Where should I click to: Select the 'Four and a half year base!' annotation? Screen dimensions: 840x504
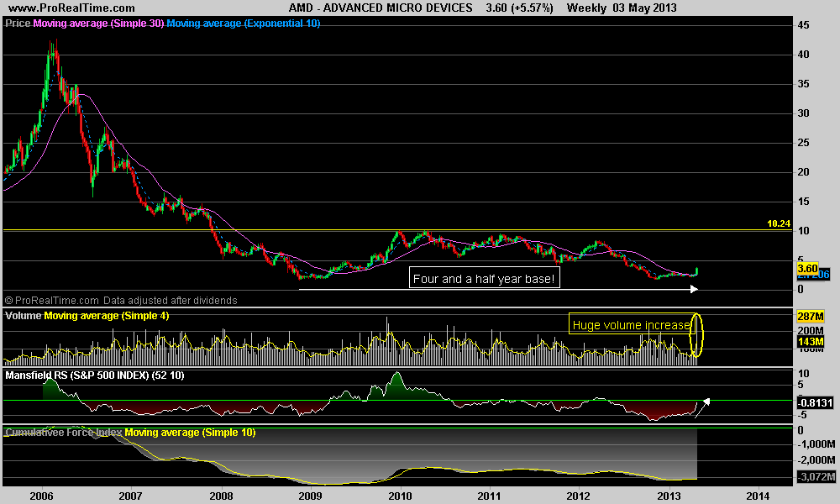pyautogui.click(x=483, y=279)
